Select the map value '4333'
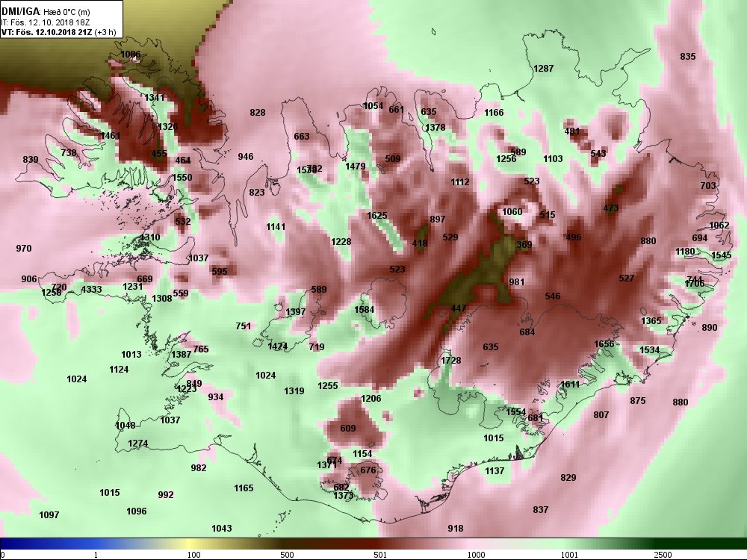This screenshot has height=560, width=747. pyautogui.click(x=91, y=290)
